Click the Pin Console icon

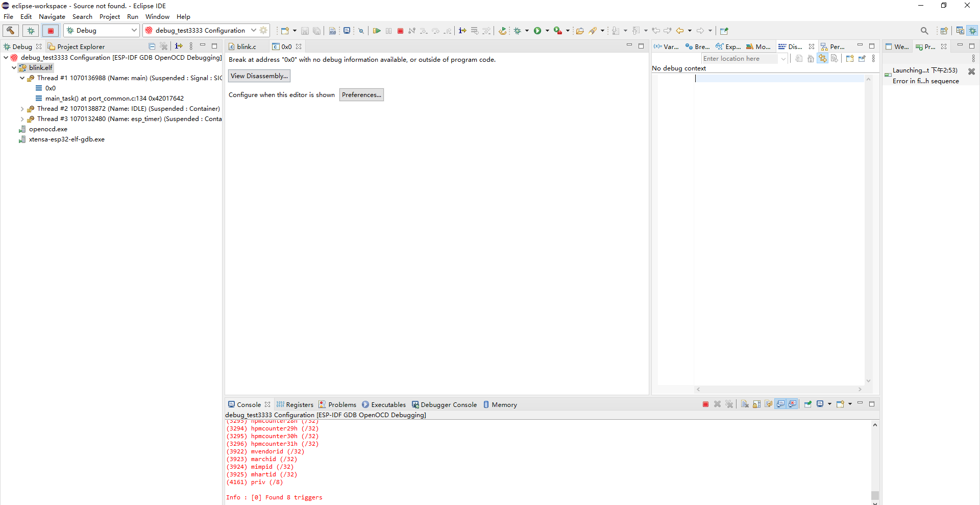(x=808, y=404)
